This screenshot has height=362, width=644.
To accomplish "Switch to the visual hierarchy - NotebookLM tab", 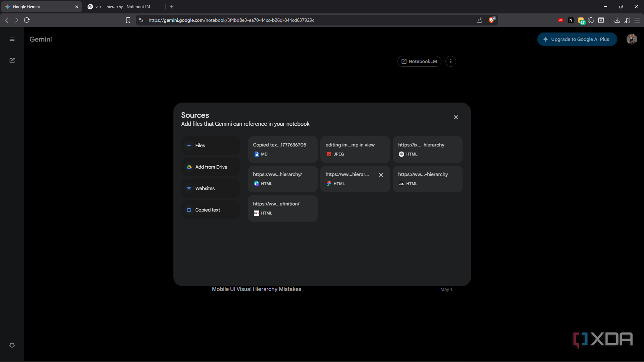I will 123,7.
